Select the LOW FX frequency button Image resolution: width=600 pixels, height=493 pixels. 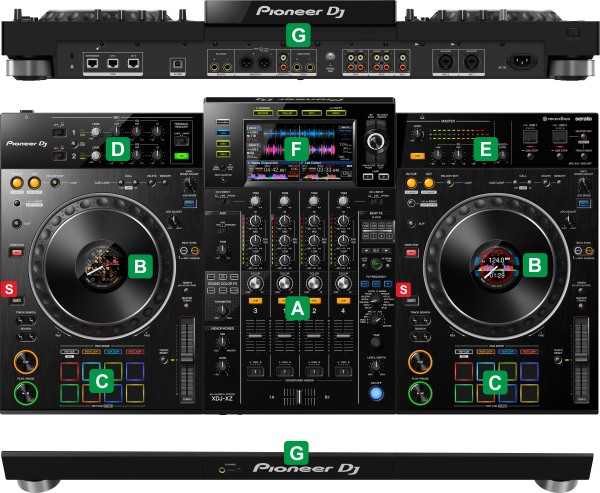pos(365,284)
